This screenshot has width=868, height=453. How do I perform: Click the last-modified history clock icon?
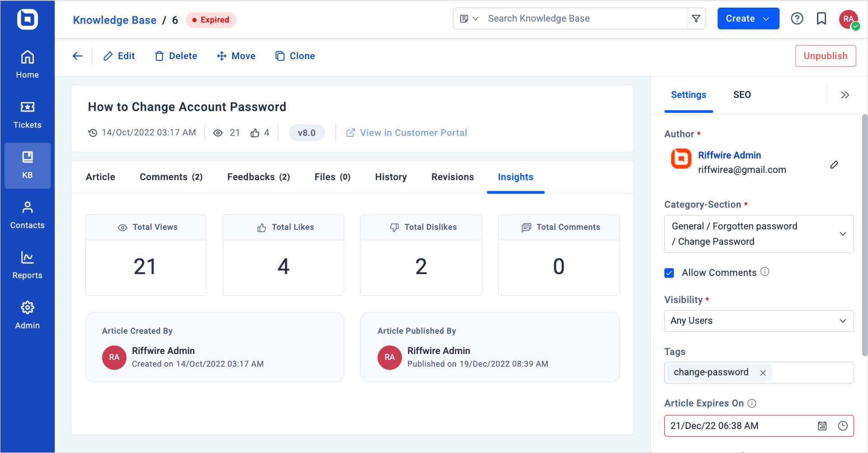coord(93,133)
